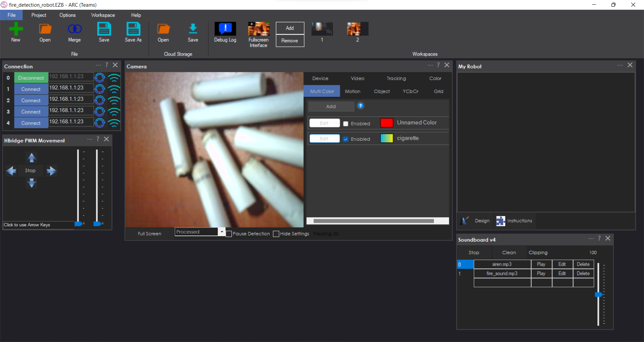
Task: Switch to the Motion tracking tab
Action: [x=353, y=91]
